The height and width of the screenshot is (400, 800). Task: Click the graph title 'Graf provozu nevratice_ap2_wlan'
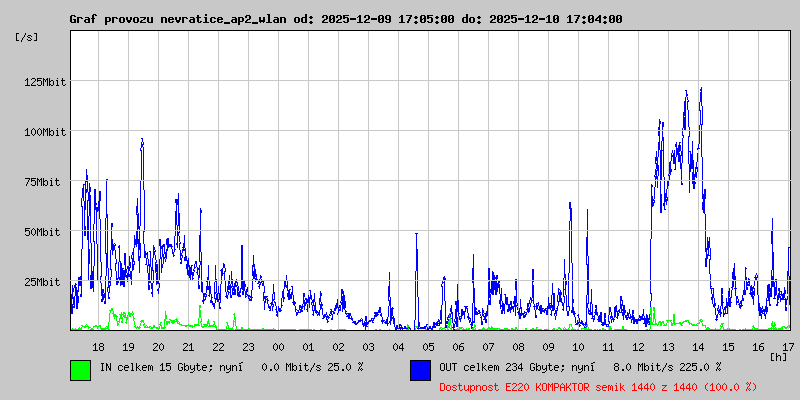point(180,19)
